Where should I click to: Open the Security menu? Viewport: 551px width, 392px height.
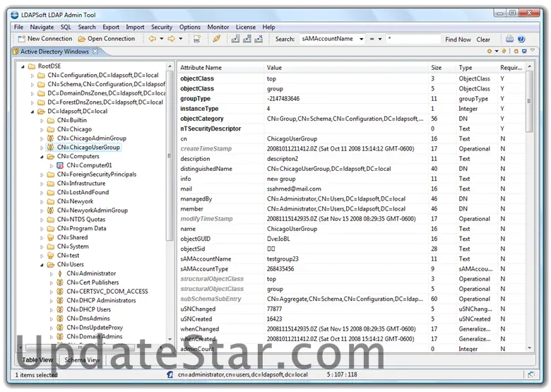(161, 27)
